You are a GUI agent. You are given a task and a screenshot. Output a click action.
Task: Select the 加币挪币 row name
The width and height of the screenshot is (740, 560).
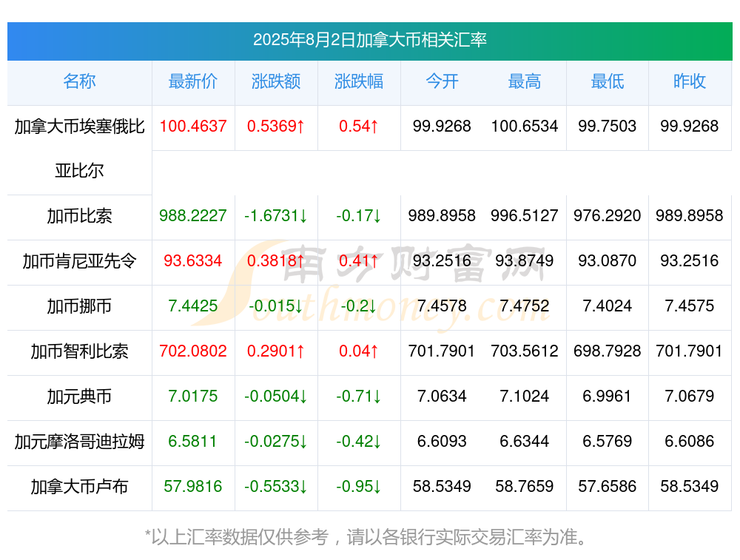click(x=79, y=306)
